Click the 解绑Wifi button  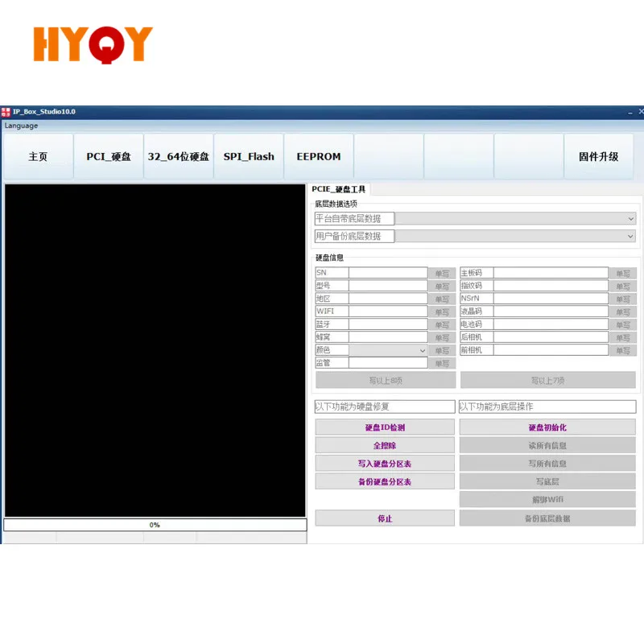547,499
